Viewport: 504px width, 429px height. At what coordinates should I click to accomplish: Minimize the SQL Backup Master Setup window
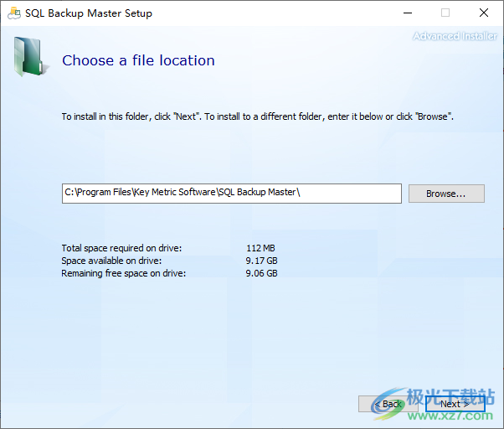click(408, 13)
